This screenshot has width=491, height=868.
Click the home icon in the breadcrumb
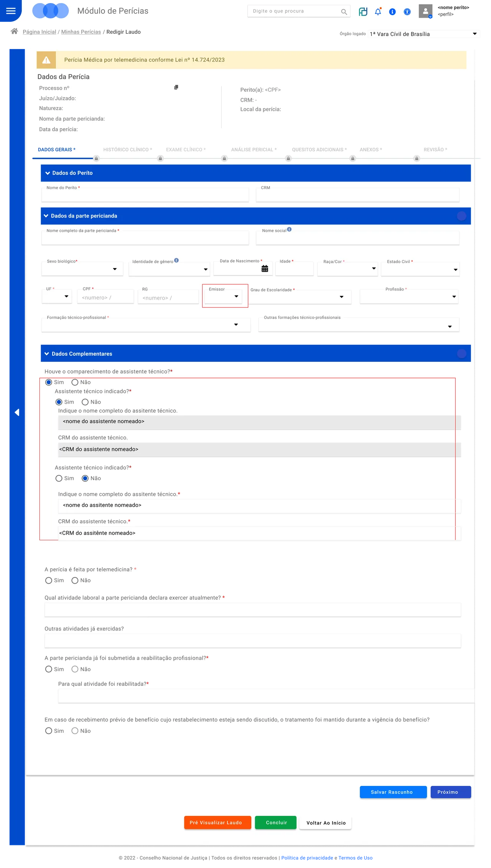coord(14,31)
